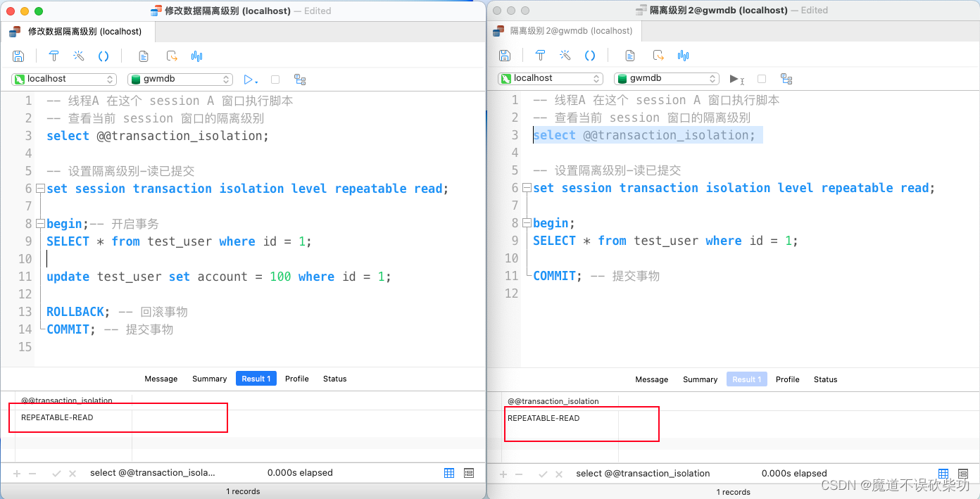Save query in right window toolbar
This screenshot has width=980, height=499.
pos(505,56)
